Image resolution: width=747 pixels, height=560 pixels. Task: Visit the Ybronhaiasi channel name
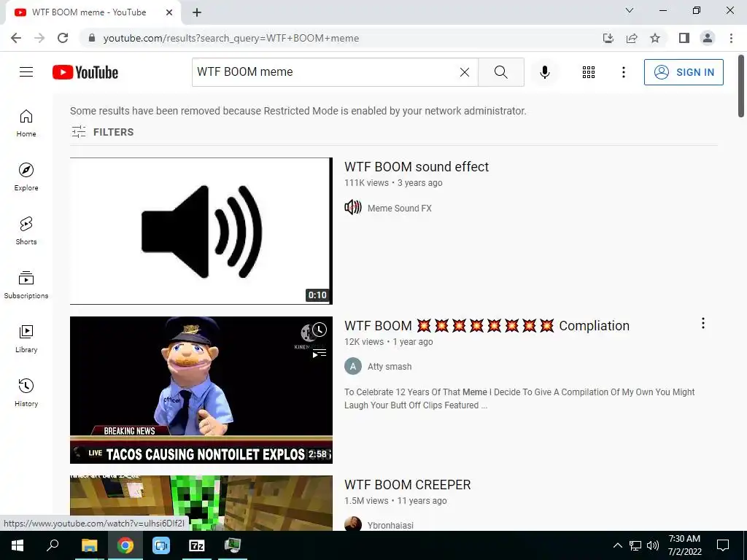pos(390,525)
